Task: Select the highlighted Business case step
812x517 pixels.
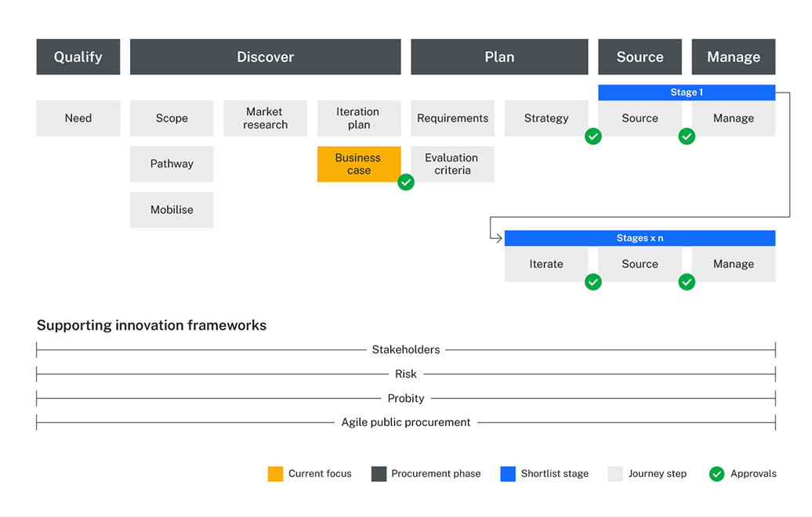Action: coord(359,164)
